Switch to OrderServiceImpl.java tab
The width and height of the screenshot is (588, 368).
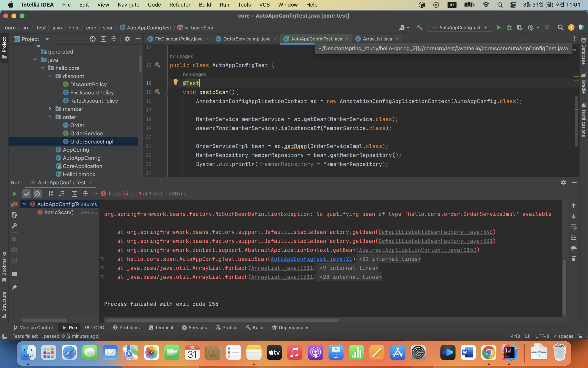pos(247,39)
